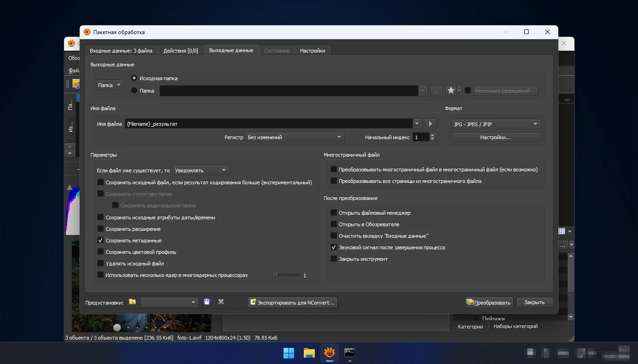Open the terminal icon in the taskbar
The image size is (638, 364).
coord(349,353)
